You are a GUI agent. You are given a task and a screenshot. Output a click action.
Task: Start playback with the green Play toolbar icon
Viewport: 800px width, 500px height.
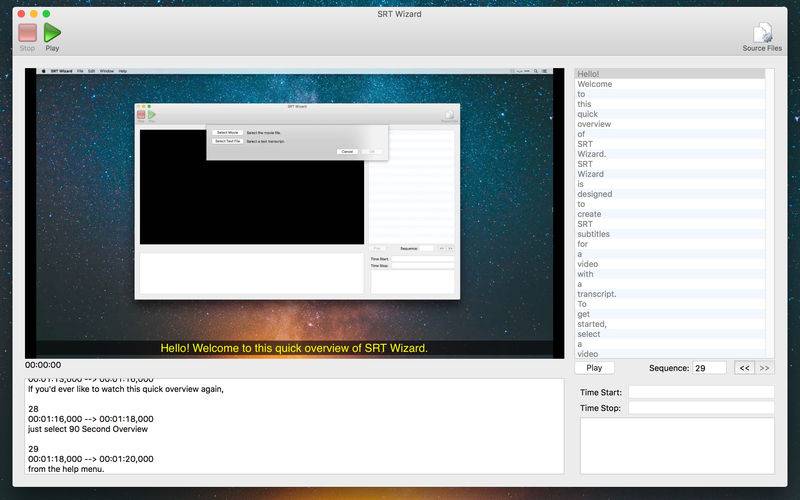(52, 33)
